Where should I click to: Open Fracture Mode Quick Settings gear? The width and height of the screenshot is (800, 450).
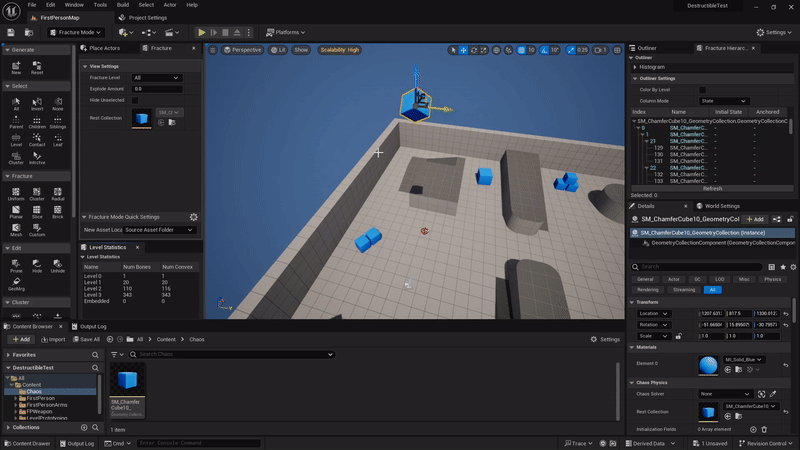(x=194, y=217)
